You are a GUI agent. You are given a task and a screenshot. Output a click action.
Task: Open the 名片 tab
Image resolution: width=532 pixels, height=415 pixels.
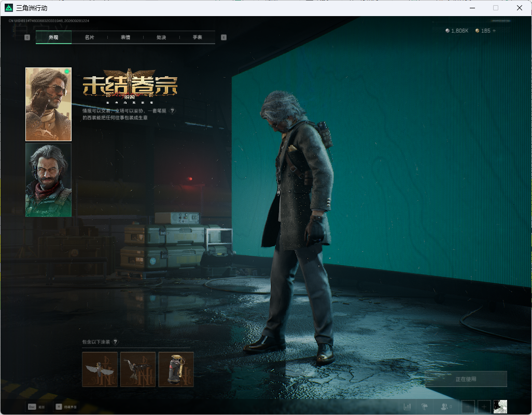(x=89, y=37)
